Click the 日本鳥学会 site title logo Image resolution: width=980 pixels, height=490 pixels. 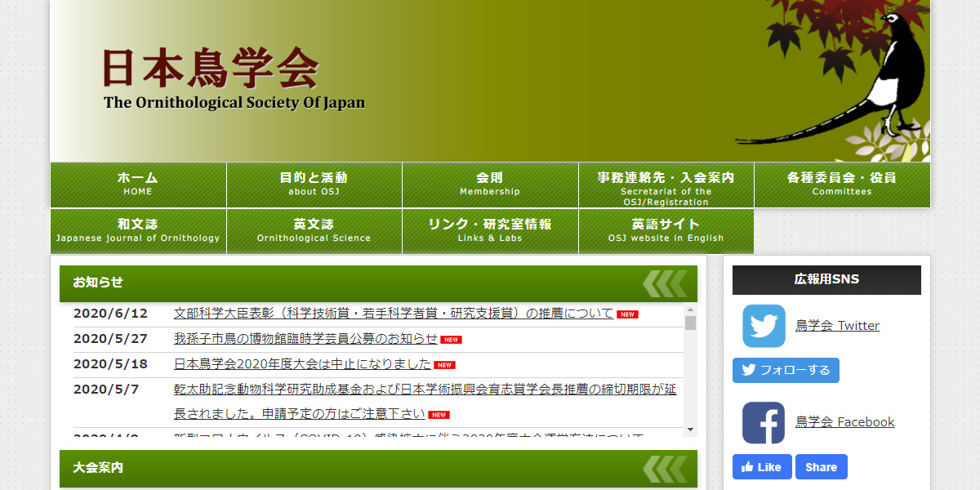210,69
